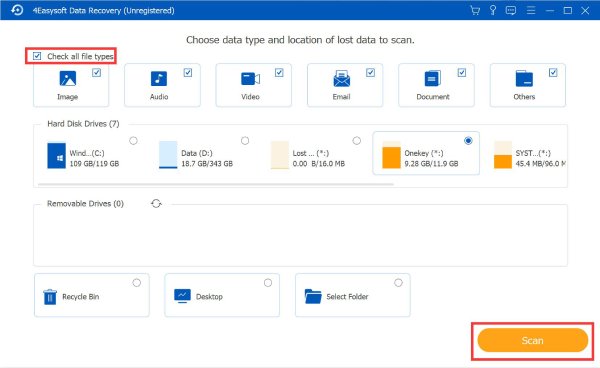Click the Hard Disk Drives (7) label
600x368 pixels.
tap(83, 124)
